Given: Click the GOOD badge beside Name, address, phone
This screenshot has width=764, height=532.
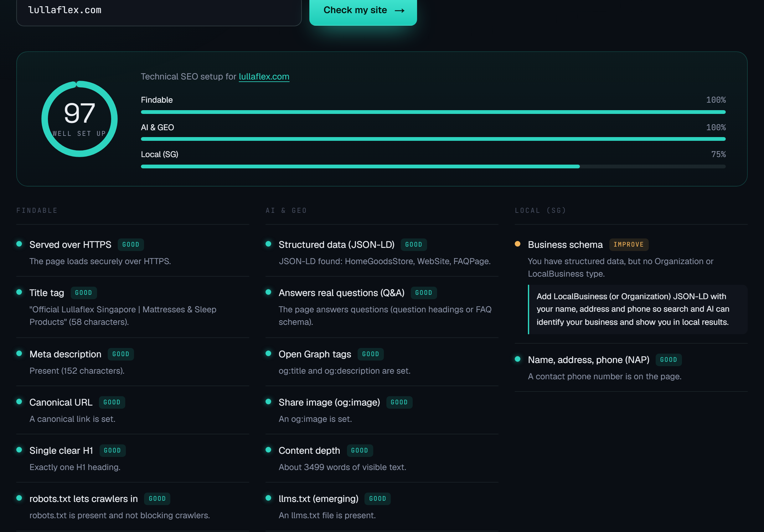Looking at the screenshot, I should (x=668, y=360).
